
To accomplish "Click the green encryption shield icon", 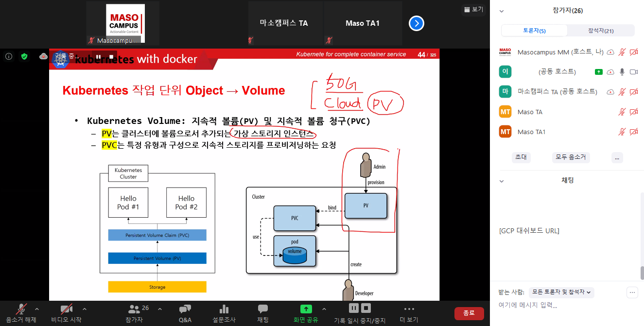I will 24,56.
